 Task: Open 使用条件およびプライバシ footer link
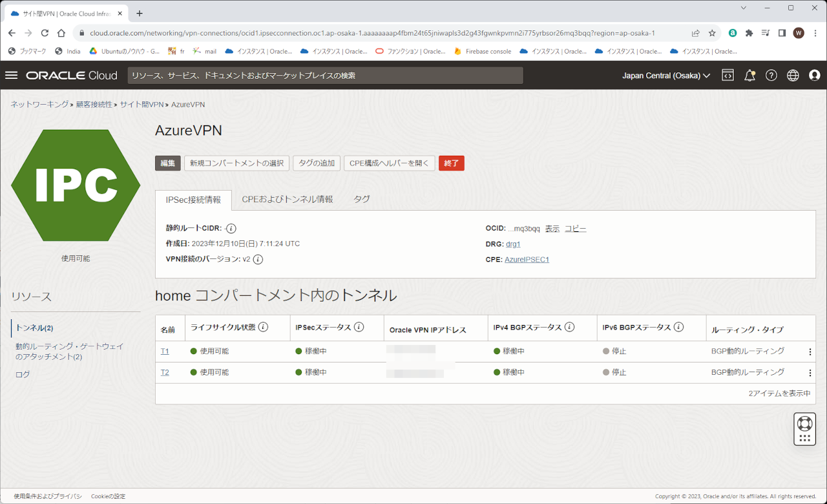coord(48,496)
